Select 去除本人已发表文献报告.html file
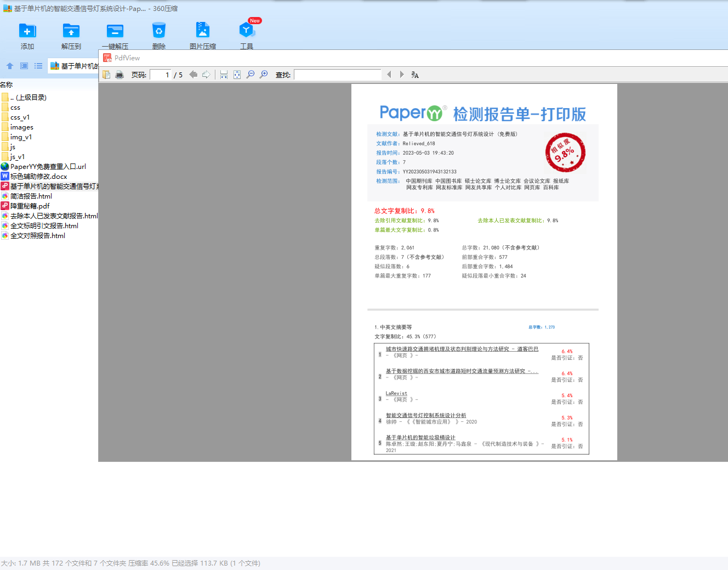728x570 pixels. click(x=49, y=216)
